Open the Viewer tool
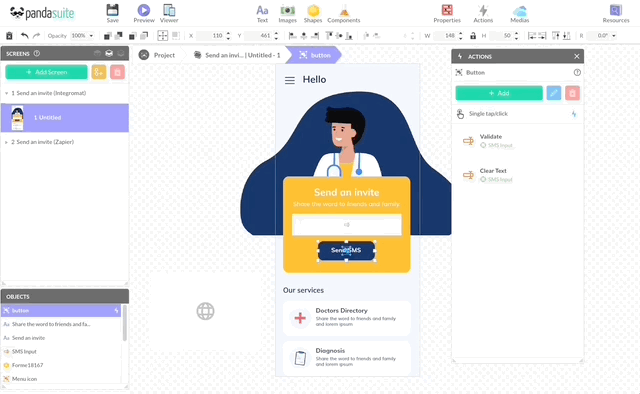The image size is (640, 394). pyautogui.click(x=169, y=13)
